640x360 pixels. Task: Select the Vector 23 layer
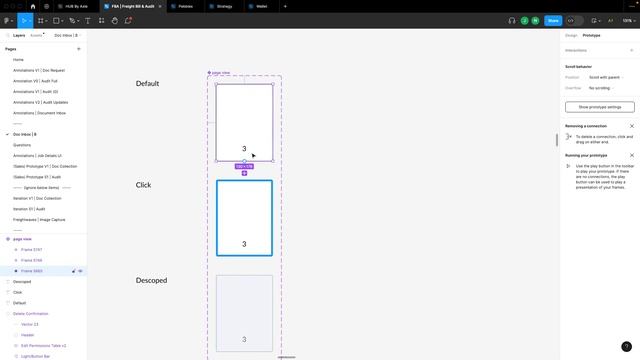point(30,324)
